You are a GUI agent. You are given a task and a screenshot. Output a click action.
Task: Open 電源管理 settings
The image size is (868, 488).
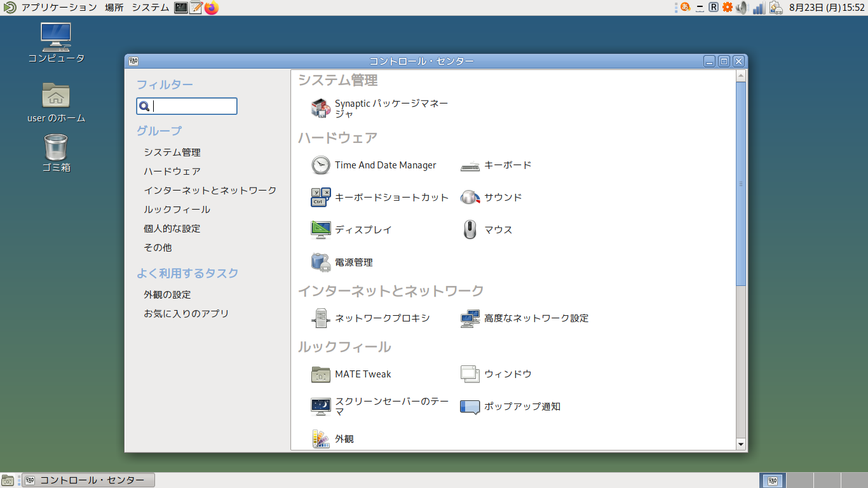click(342, 262)
